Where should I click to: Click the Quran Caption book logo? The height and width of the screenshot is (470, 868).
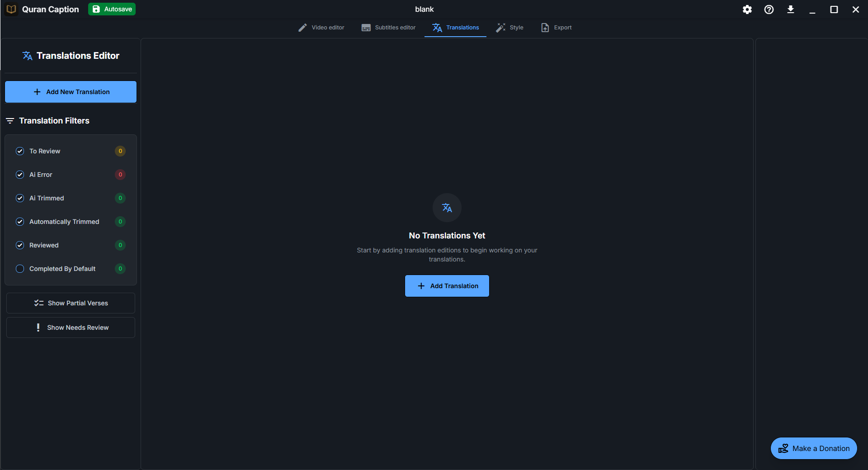pyautogui.click(x=11, y=9)
